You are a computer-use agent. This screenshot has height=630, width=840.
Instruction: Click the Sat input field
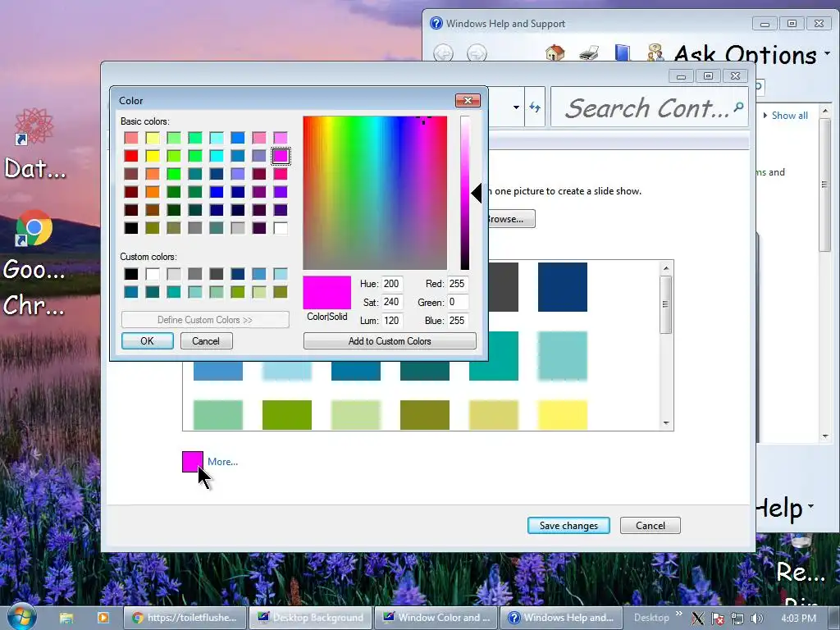392,302
